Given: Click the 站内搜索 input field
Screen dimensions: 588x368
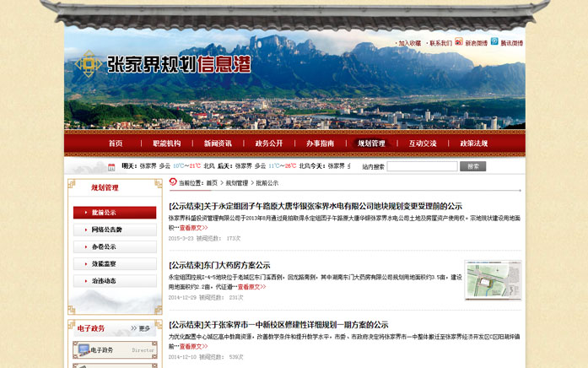Looking at the screenshot, I should [423, 166].
